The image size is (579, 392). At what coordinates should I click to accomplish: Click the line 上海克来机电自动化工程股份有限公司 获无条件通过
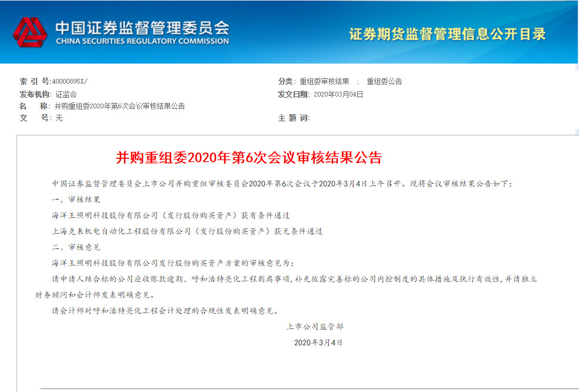187,231
